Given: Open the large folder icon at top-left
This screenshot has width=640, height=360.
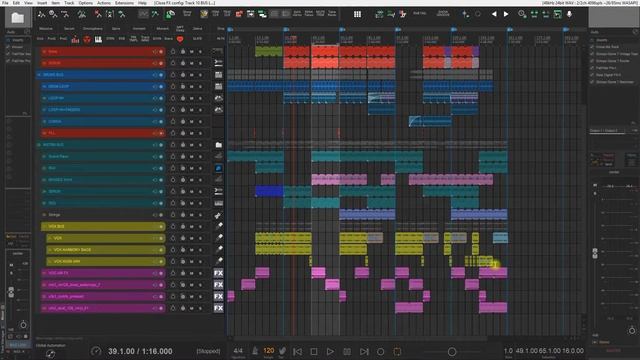Looking at the screenshot, I should pyautogui.click(x=18, y=18).
